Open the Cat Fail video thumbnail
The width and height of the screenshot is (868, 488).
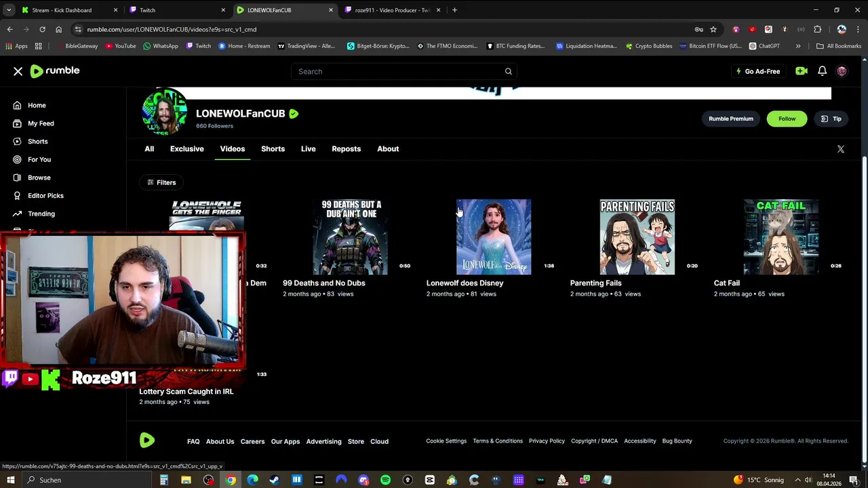781,237
